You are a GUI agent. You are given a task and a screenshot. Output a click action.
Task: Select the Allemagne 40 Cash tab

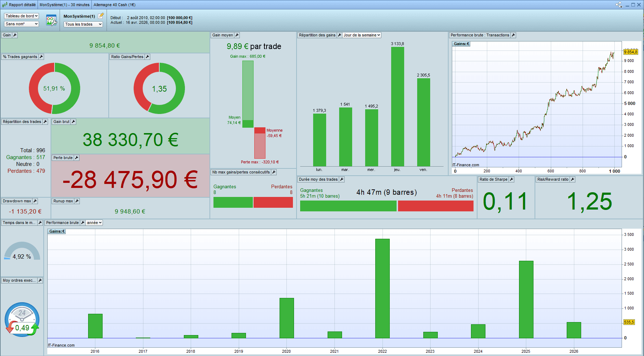(114, 5)
